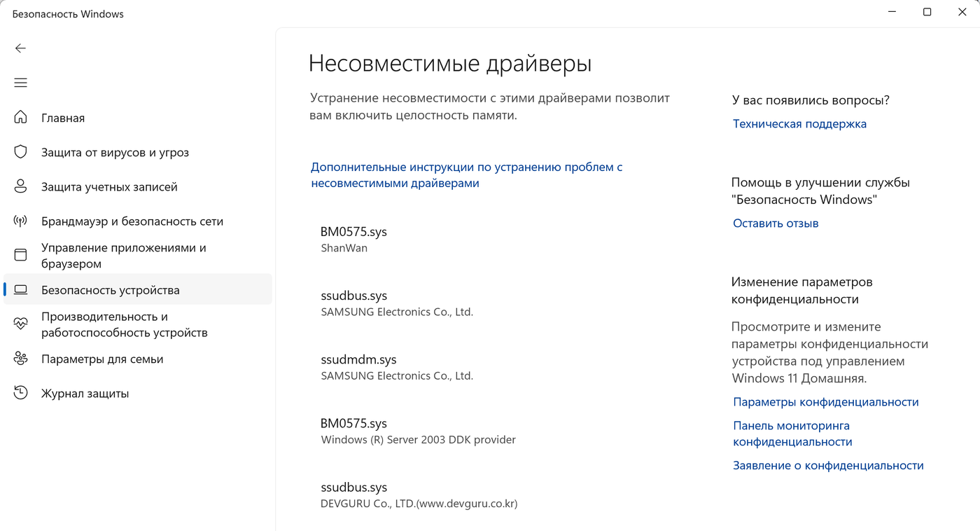Image resolution: width=980 pixels, height=531 pixels.
Task: Select the ssudmdm.sys driver entry
Action: 397,367
